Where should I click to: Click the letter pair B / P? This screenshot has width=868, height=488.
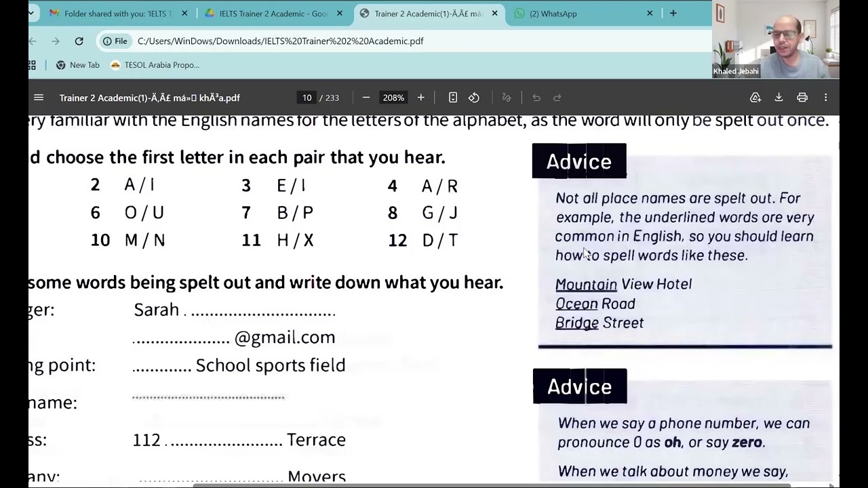pyautogui.click(x=295, y=213)
